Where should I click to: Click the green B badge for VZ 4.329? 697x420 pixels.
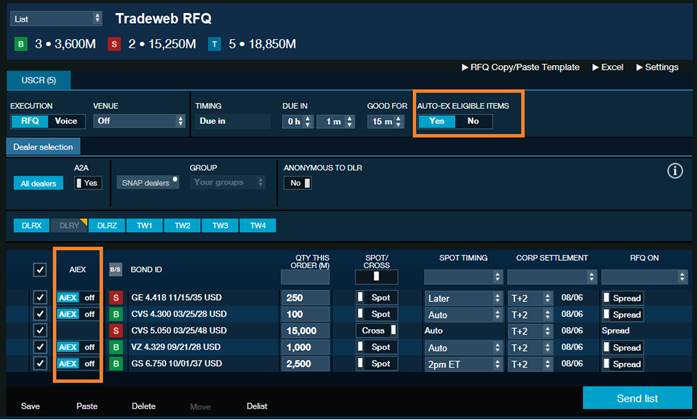116,347
